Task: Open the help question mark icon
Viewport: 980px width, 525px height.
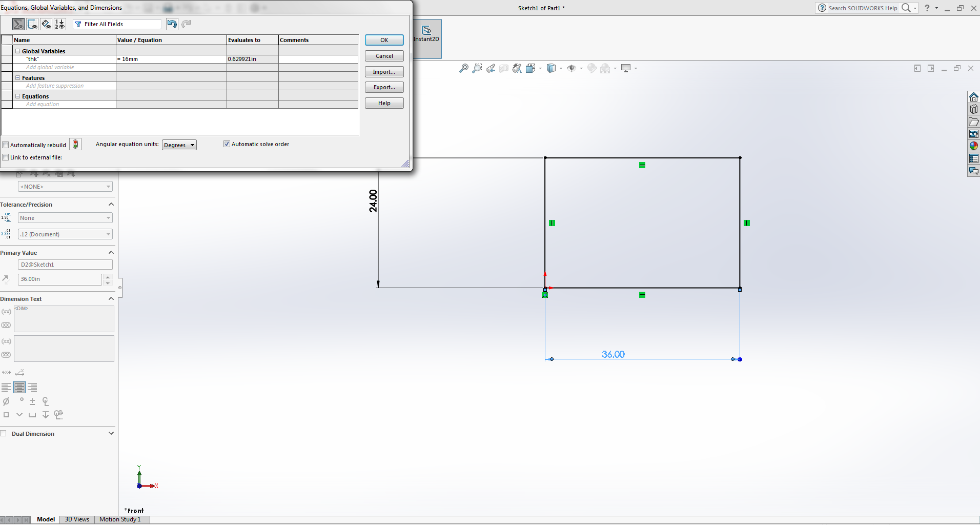Action: click(x=927, y=8)
